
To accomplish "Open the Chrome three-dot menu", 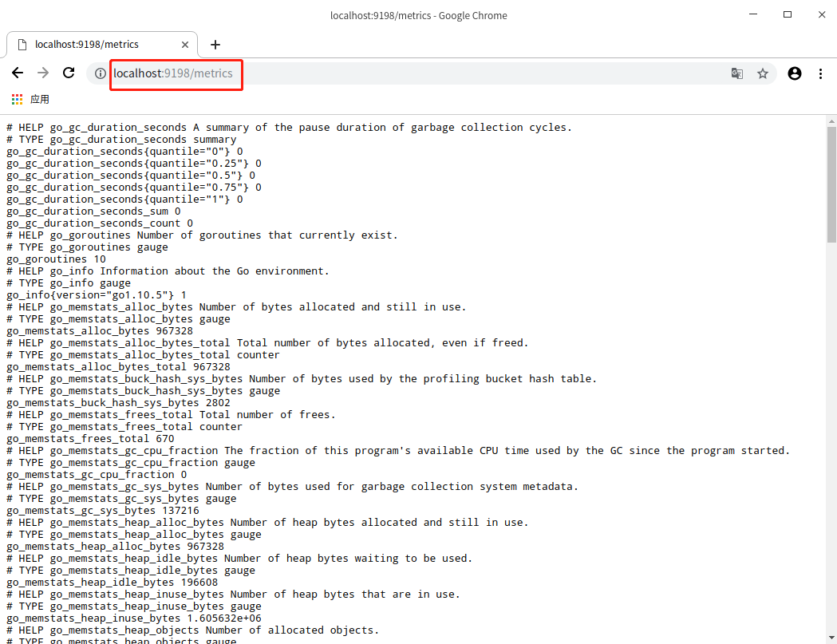I will 820,73.
